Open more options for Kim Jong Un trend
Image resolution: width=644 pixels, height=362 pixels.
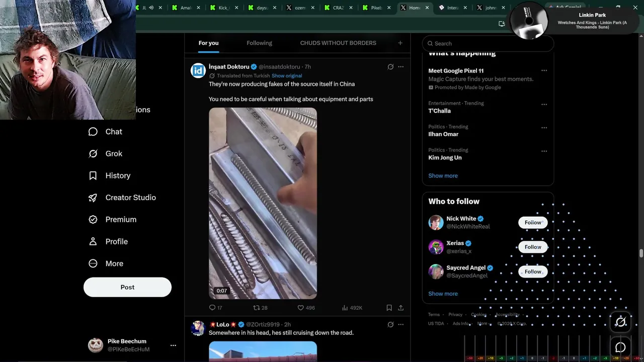(x=544, y=151)
